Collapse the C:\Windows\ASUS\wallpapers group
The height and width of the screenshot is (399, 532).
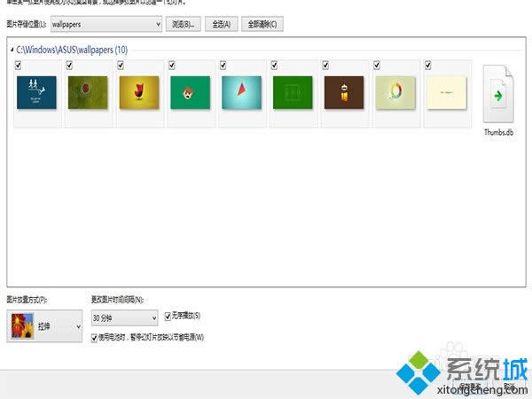[x=12, y=51]
